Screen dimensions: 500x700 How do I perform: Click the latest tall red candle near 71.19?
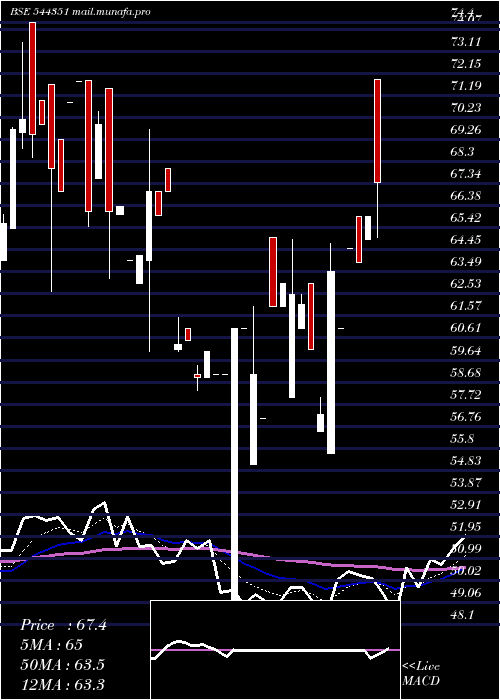378,131
